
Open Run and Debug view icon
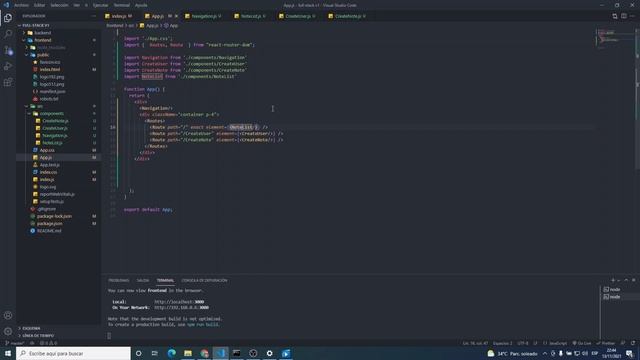point(8,66)
